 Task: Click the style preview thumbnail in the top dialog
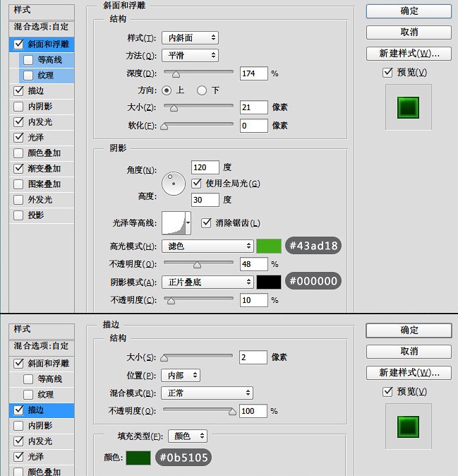(409, 107)
